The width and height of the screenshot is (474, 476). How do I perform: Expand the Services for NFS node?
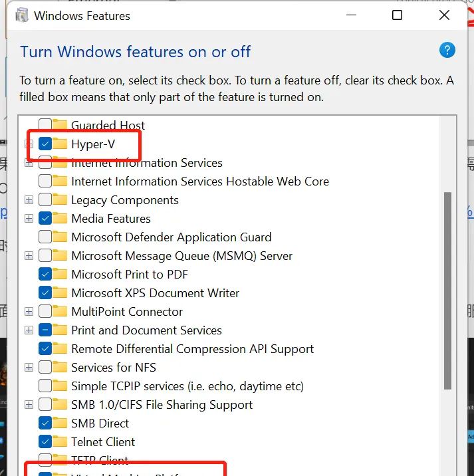click(29, 368)
